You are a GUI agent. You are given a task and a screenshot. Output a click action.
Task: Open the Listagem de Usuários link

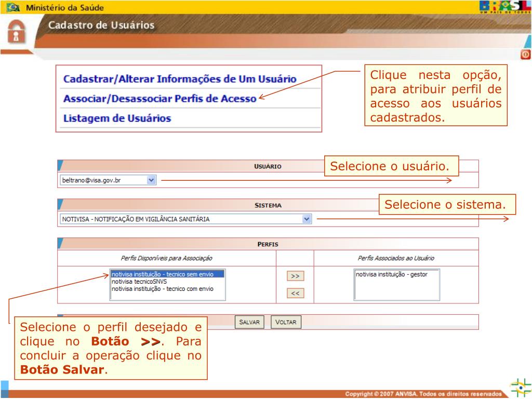pyautogui.click(x=117, y=118)
